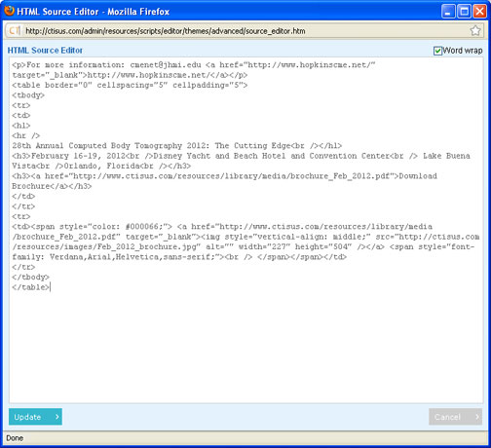Click the Word wrap label
Image resolution: width=491 pixels, height=448 pixels.
pos(463,51)
